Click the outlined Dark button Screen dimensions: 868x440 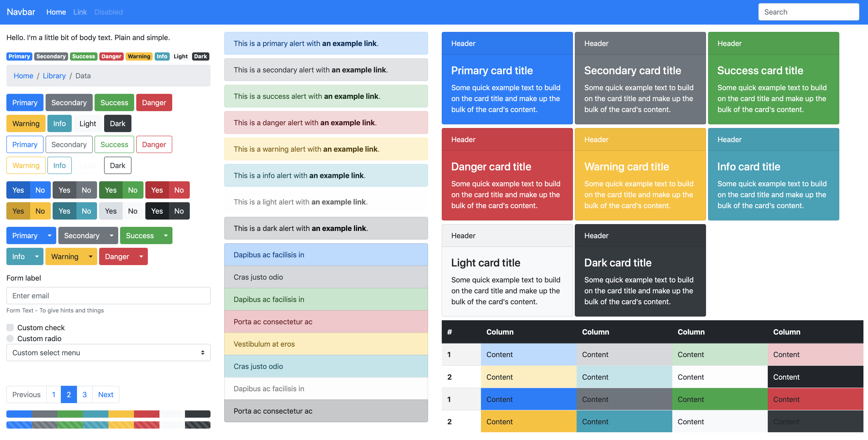117,165
